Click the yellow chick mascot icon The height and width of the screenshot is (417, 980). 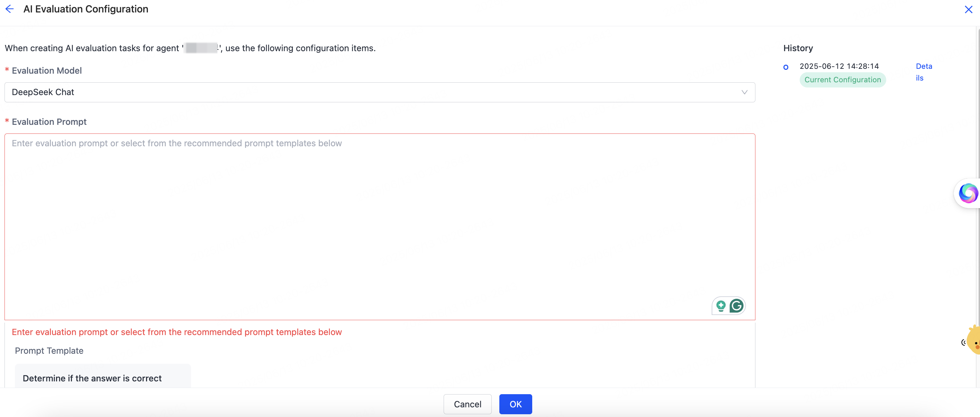click(x=973, y=340)
